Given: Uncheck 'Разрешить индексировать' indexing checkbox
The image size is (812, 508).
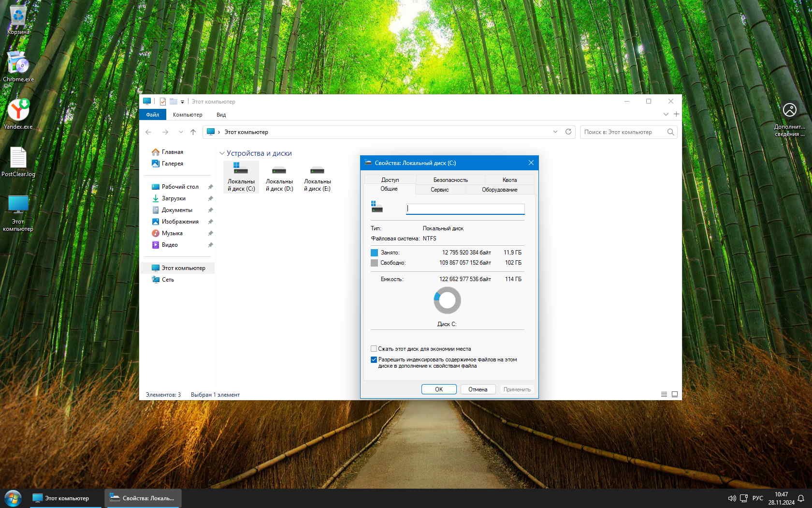Looking at the screenshot, I should click(x=374, y=359).
